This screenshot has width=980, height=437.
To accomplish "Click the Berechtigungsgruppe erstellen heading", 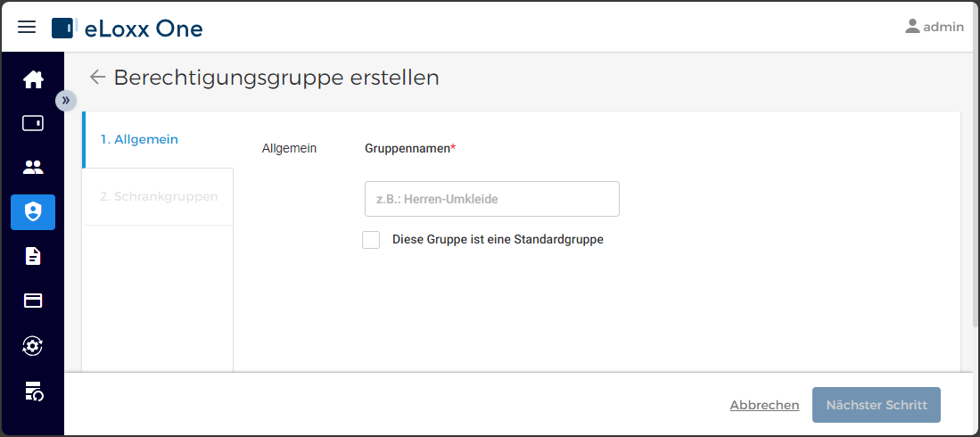I will (276, 78).
